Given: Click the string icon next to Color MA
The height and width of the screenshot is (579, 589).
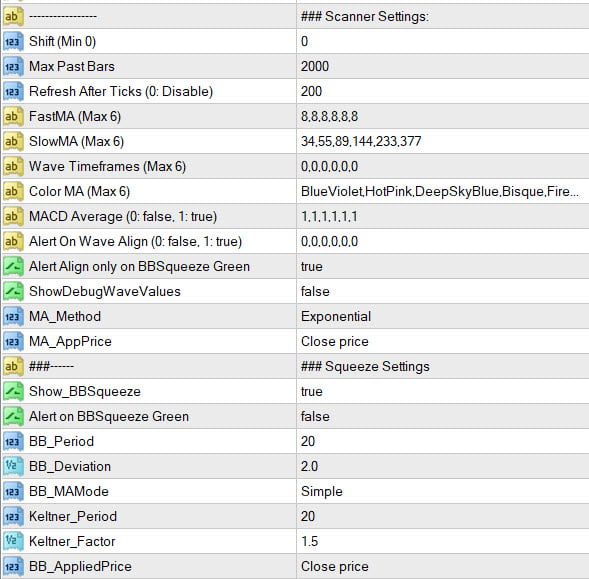Looking at the screenshot, I should (x=13, y=192).
